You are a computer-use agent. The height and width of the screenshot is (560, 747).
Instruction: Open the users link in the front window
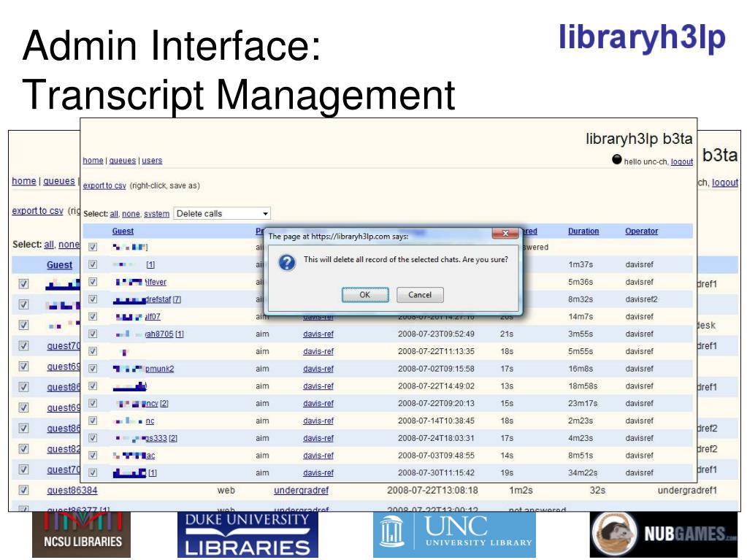(x=152, y=161)
